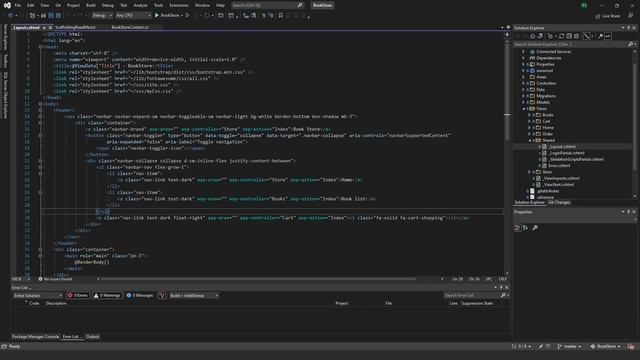Switch to the Git Changes tab
This screenshot has height=360, width=640.
(559, 202)
